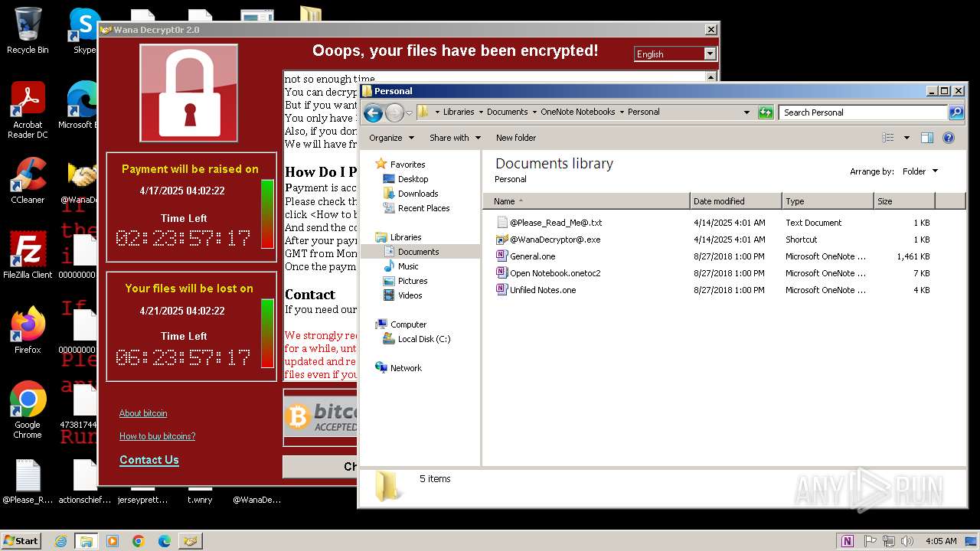Open Chrome from the taskbar
Viewport: 980px width, 551px height.
(139, 541)
